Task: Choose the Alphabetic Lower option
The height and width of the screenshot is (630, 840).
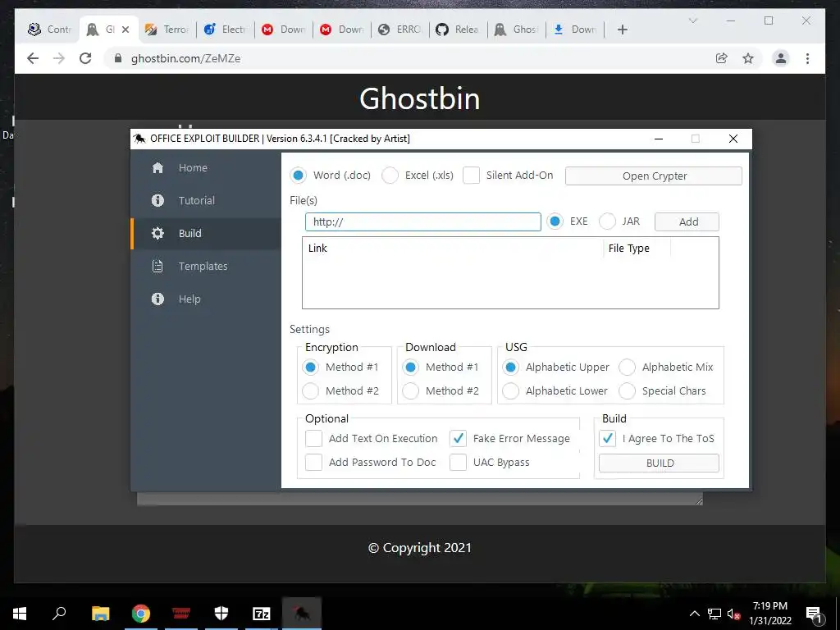Action: 511,390
